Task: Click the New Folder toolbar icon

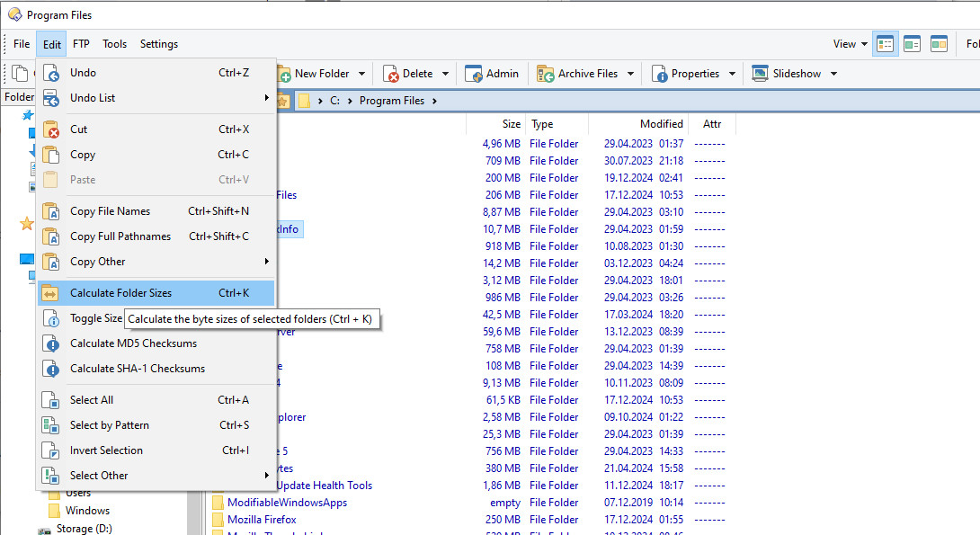Action: [x=284, y=74]
